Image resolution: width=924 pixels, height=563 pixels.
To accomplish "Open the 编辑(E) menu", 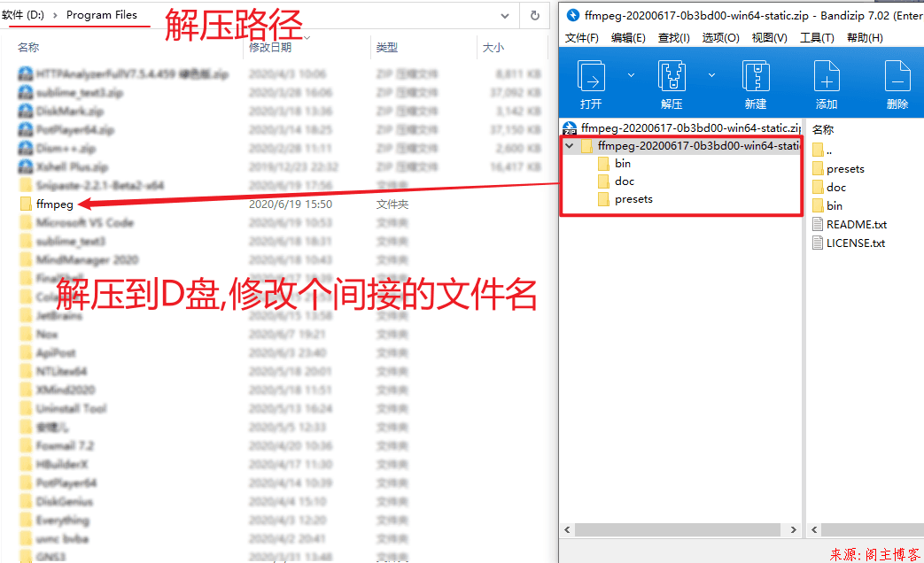I will coord(628,38).
